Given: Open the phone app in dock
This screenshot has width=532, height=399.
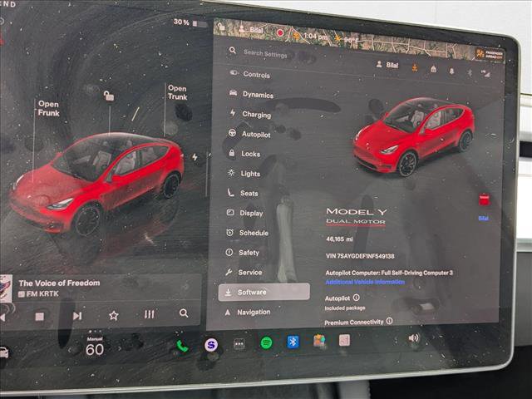Looking at the screenshot, I should (x=182, y=346).
